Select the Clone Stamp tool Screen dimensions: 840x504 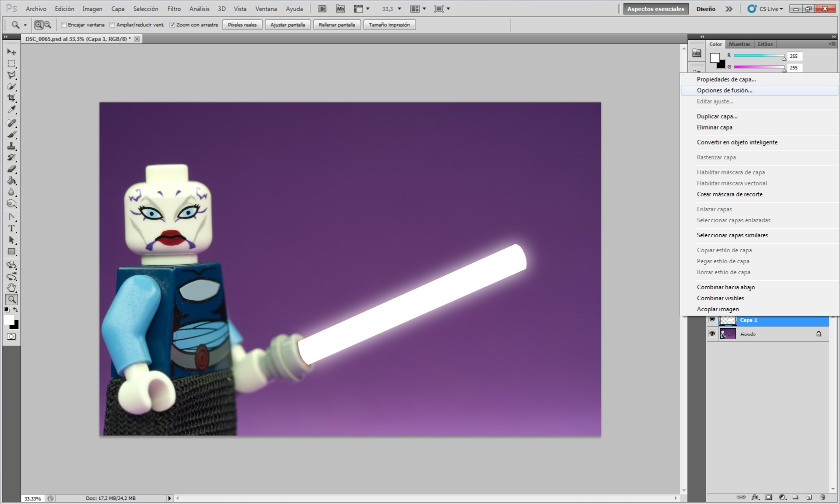click(11, 146)
